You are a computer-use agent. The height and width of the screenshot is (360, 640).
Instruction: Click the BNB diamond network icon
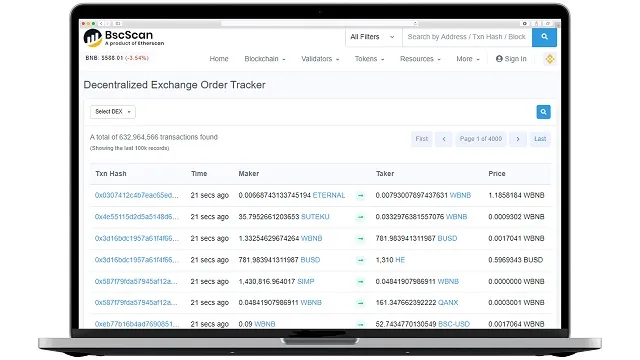pos(550,59)
